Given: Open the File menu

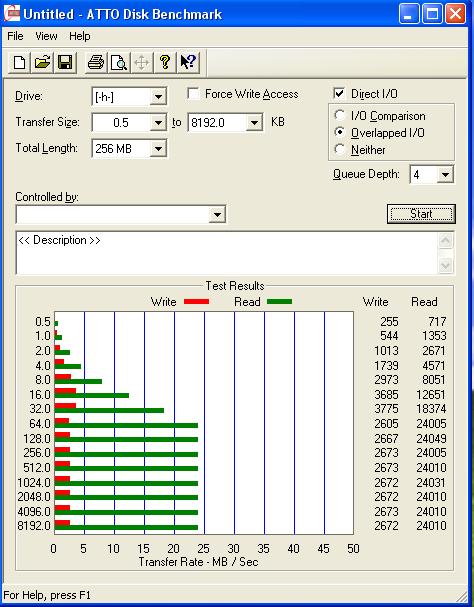Looking at the screenshot, I should pos(15,36).
